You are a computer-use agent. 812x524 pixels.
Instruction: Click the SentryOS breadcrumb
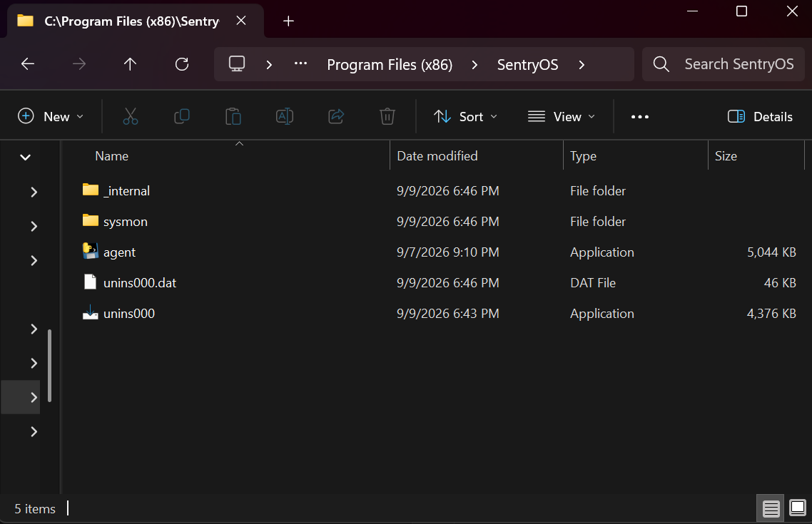pyautogui.click(x=528, y=65)
